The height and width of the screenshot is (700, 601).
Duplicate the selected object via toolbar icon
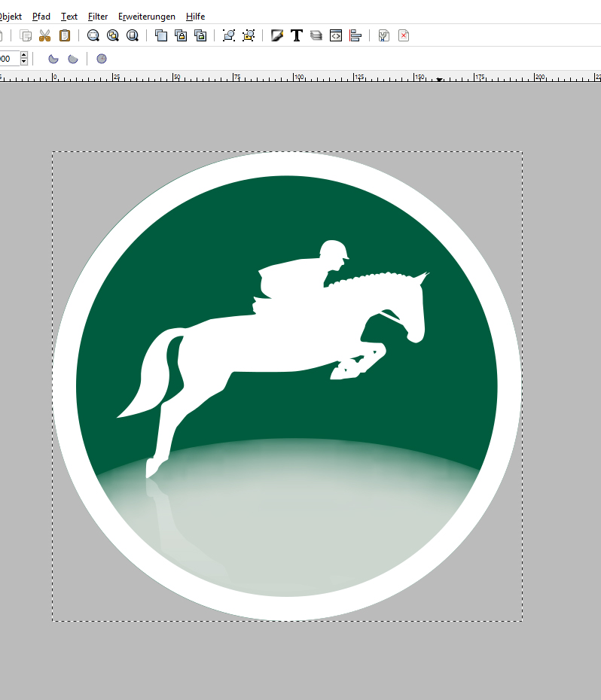click(x=161, y=35)
